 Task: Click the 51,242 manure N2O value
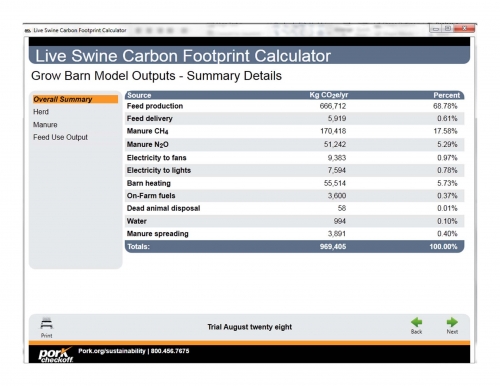[335, 145]
